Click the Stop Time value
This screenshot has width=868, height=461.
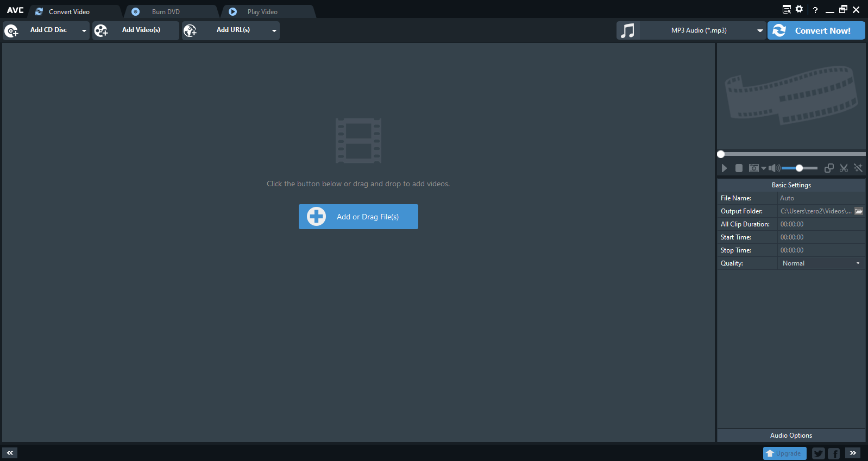pyautogui.click(x=792, y=250)
